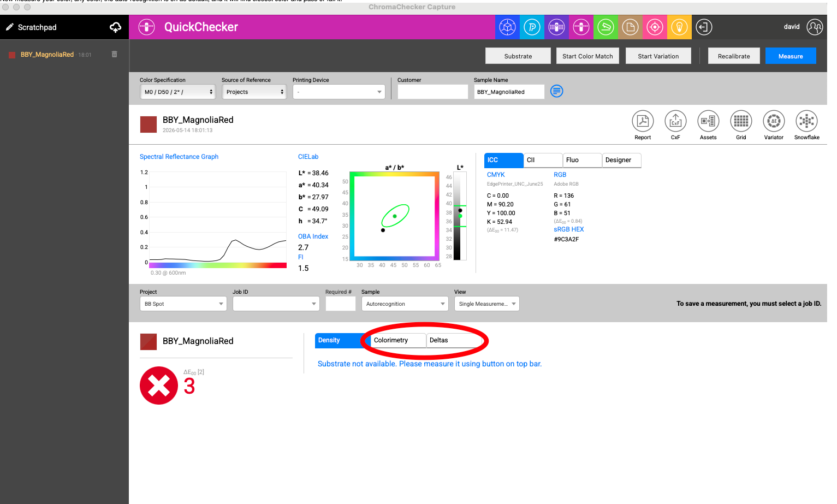Click the Customer input field
The image size is (837, 504).
(432, 92)
